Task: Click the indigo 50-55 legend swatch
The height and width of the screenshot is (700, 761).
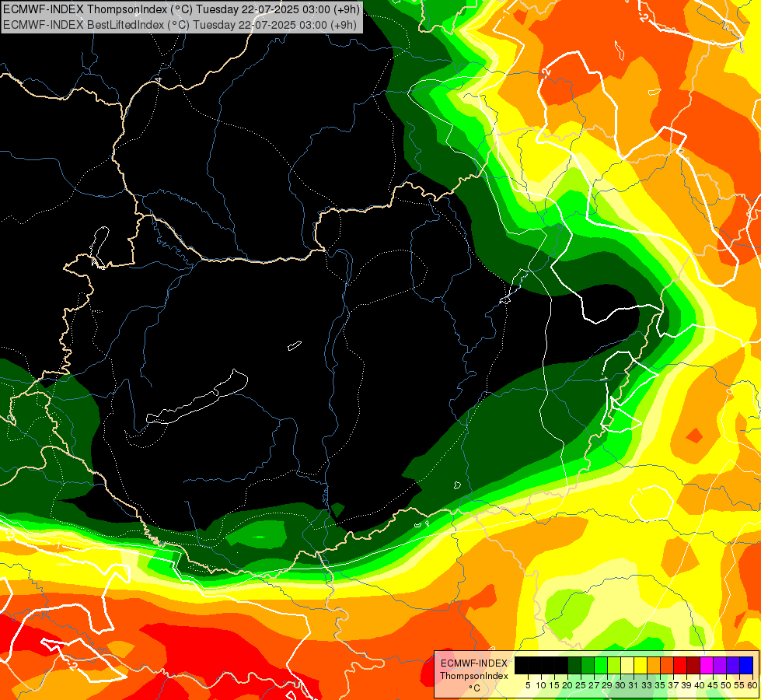Action: point(733,665)
